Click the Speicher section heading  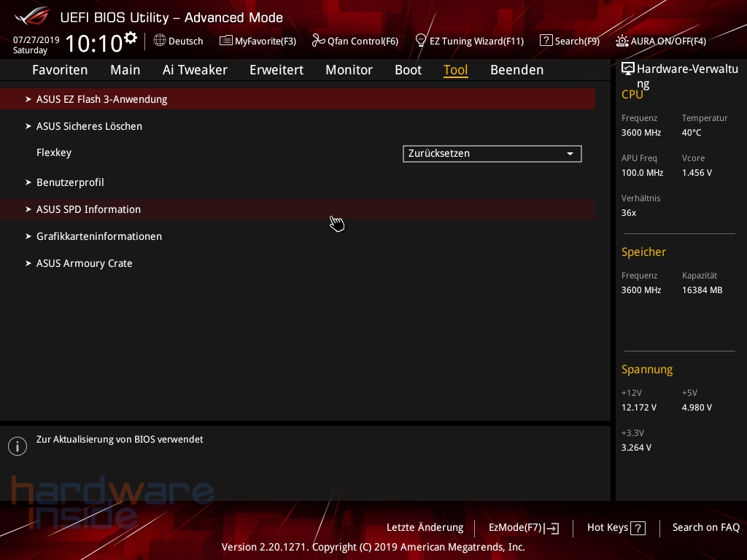point(643,252)
